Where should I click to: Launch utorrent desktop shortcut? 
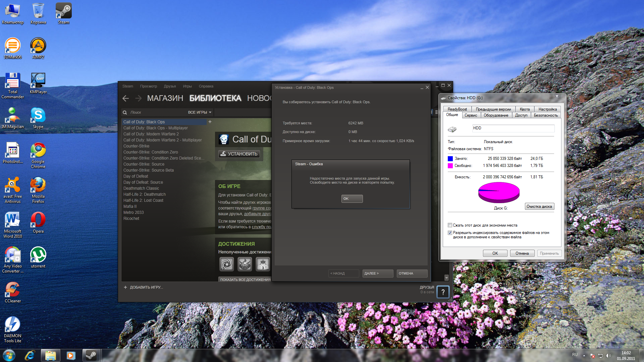[38, 258]
